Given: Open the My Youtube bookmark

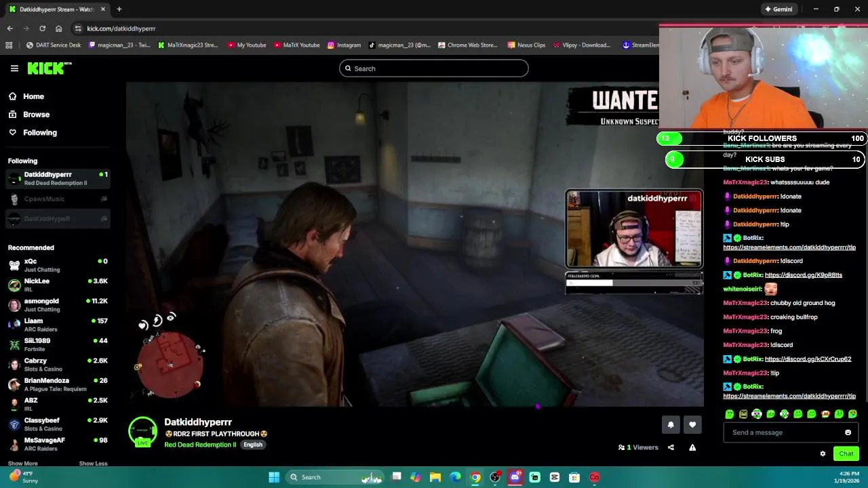Looking at the screenshot, I should tap(247, 45).
